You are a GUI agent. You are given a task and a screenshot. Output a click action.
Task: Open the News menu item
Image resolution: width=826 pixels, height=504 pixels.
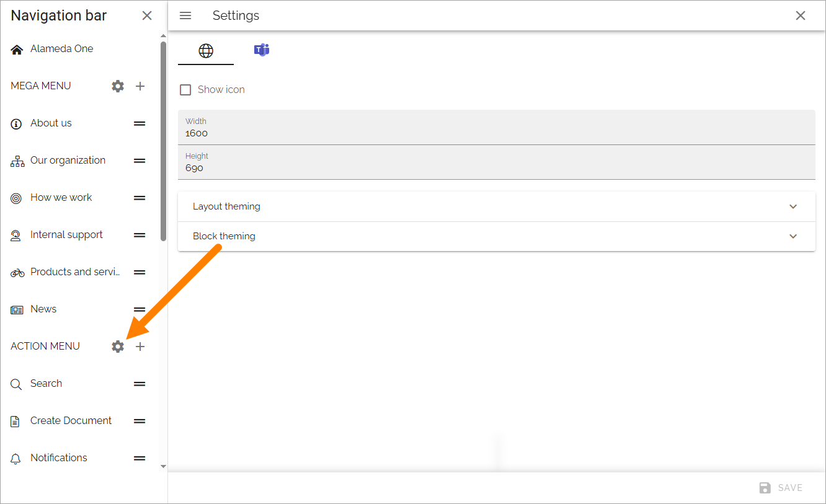[x=43, y=309]
